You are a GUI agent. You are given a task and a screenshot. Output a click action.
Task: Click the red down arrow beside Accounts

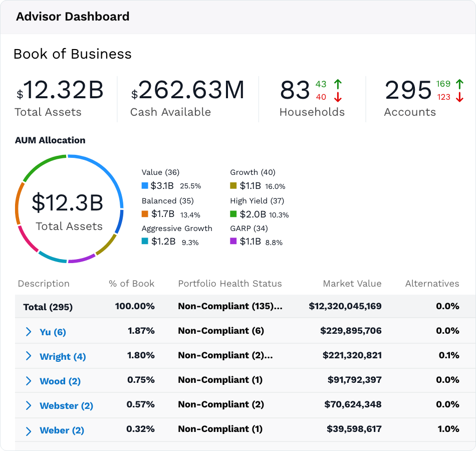(459, 97)
